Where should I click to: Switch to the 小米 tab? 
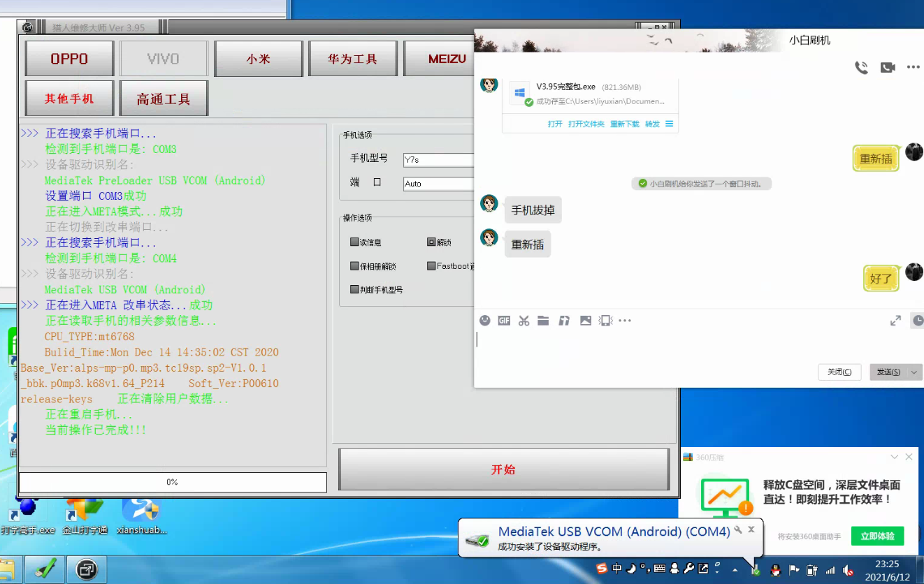258,59
